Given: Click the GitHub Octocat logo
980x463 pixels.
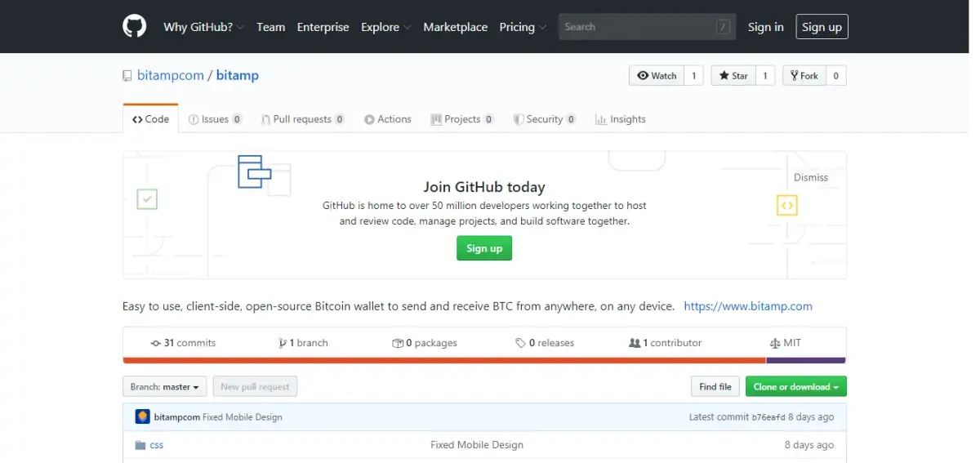Looking at the screenshot, I should (134, 27).
